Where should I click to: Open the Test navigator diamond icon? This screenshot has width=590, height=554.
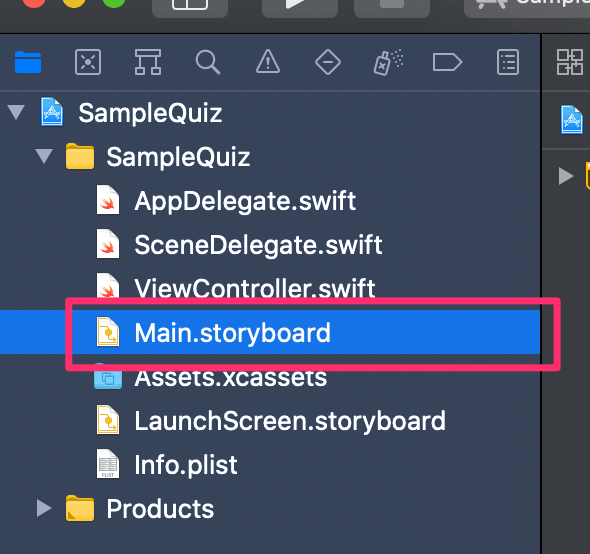click(328, 62)
